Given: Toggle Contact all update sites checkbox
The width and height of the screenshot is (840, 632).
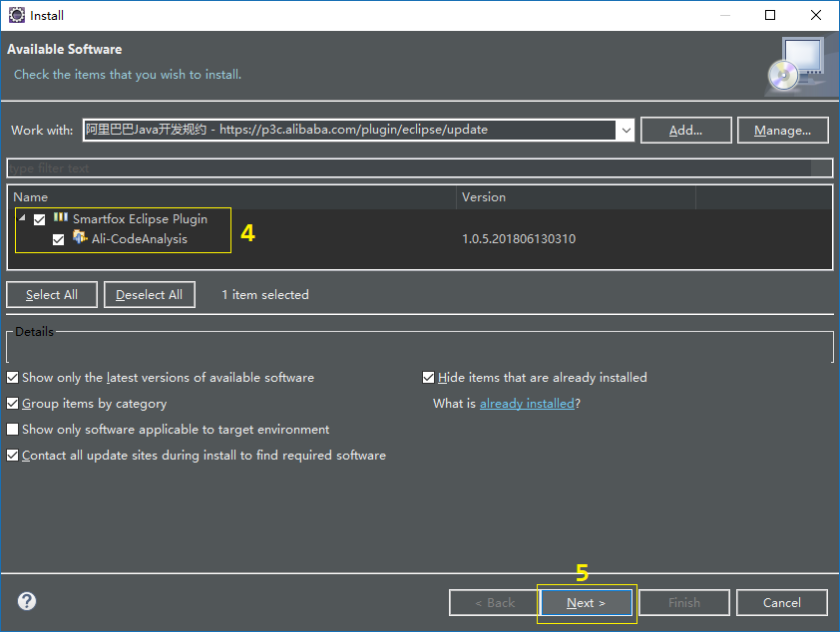Looking at the screenshot, I should click(12, 456).
